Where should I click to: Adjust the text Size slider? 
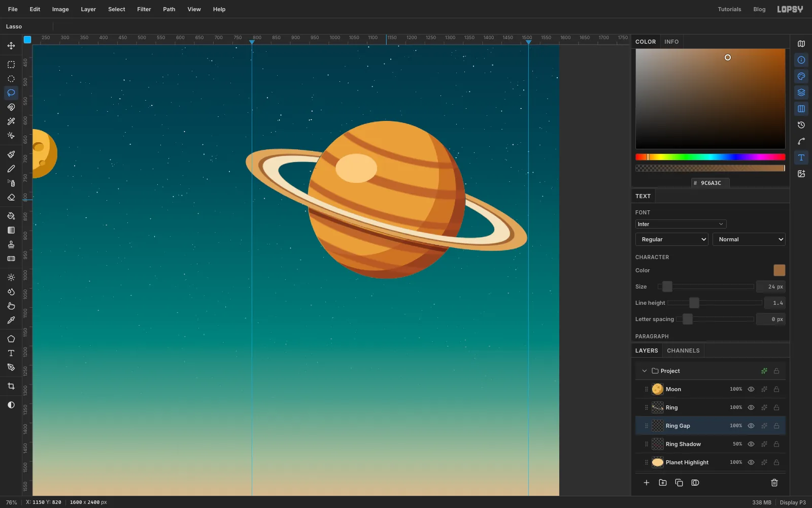706,287
